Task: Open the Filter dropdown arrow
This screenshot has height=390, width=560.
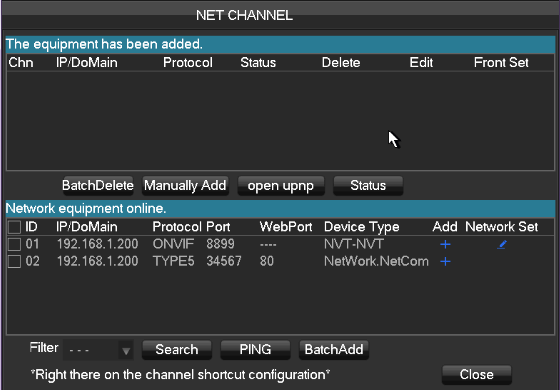Action: click(x=126, y=351)
